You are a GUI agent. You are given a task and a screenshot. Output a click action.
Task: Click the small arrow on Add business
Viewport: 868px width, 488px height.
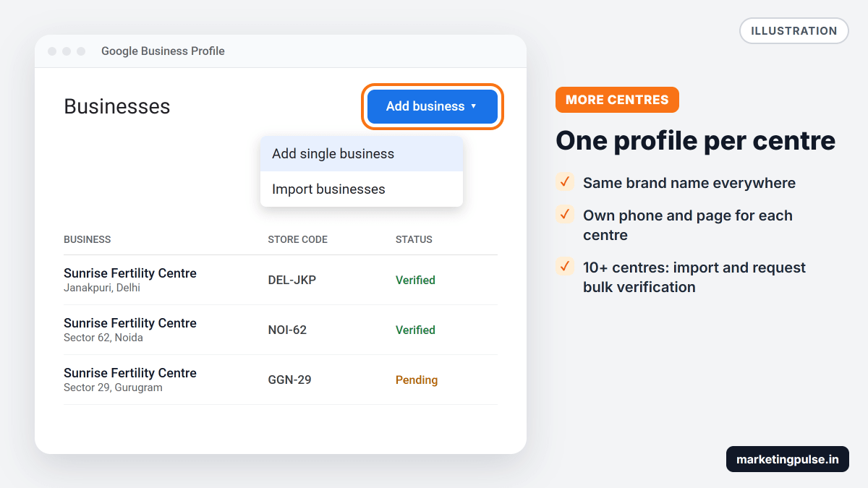coord(474,106)
